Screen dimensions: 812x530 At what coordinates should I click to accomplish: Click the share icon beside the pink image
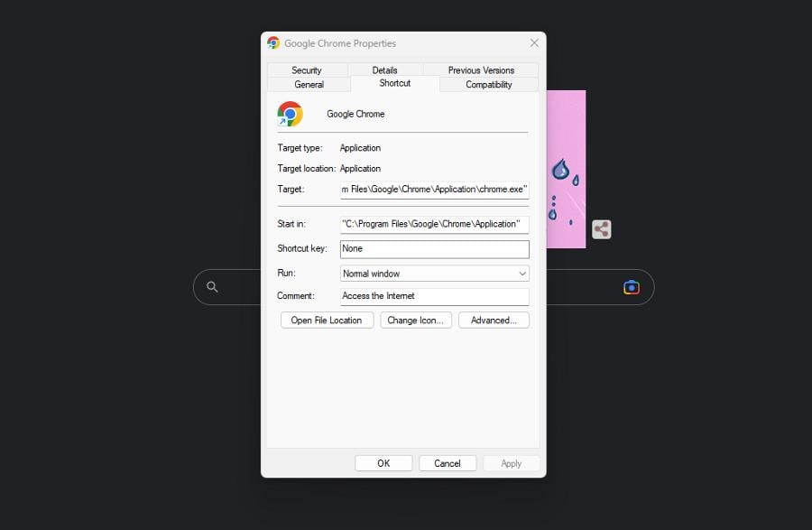pyautogui.click(x=601, y=229)
